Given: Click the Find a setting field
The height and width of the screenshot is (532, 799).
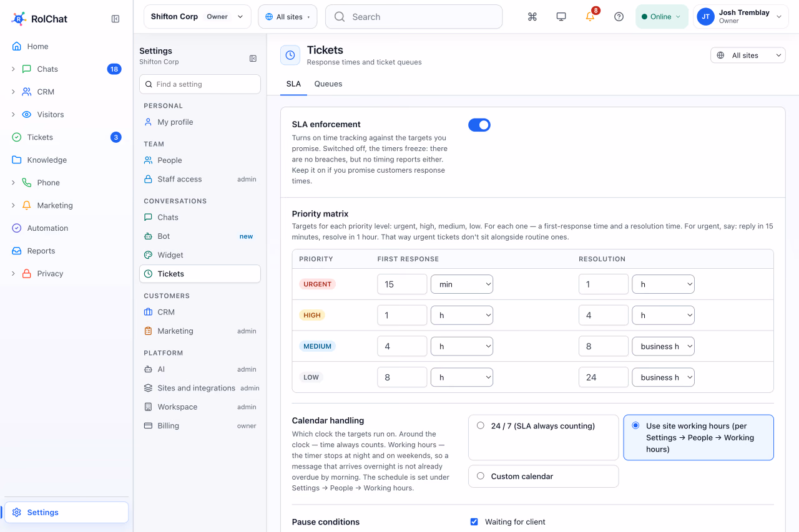Looking at the screenshot, I should [200, 84].
